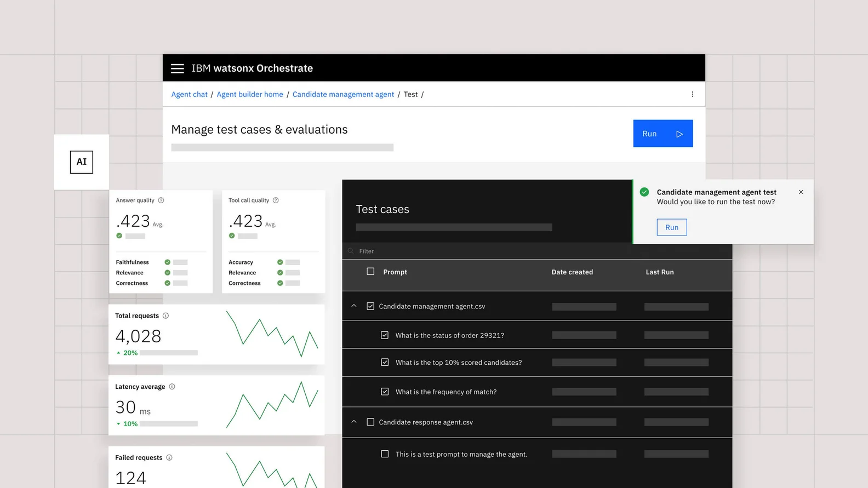Open Candidate management agent breadcrumb
The height and width of the screenshot is (488, 868).
[343, 94]
